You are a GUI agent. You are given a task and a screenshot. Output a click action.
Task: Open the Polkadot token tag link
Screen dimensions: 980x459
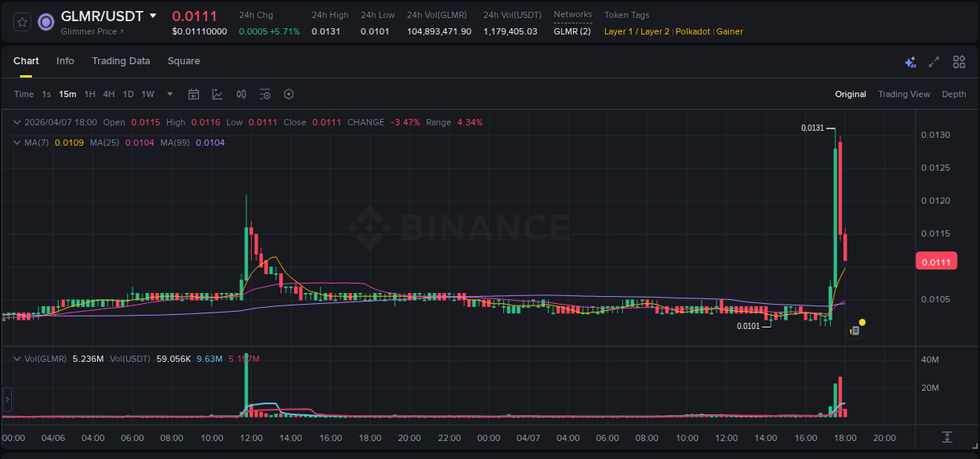[692, 31]
